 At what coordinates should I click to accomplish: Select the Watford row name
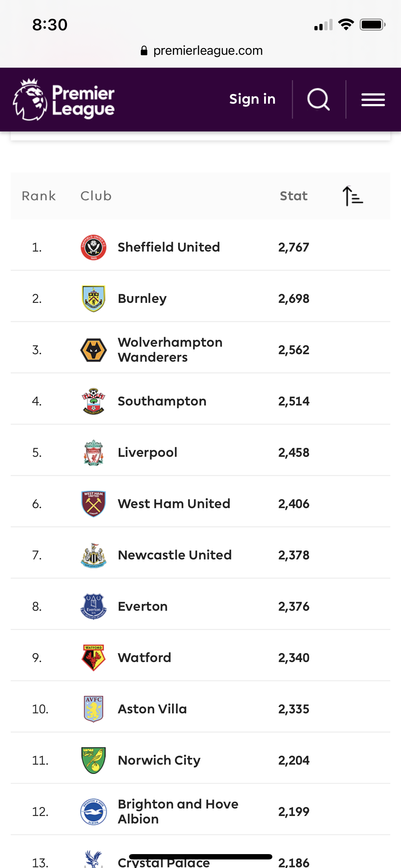point(144,658)
